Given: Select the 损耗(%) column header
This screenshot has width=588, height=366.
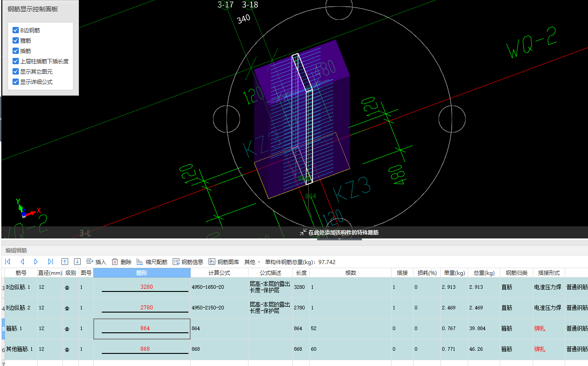Looking at the screenshot, I should (x=427, y=273).
